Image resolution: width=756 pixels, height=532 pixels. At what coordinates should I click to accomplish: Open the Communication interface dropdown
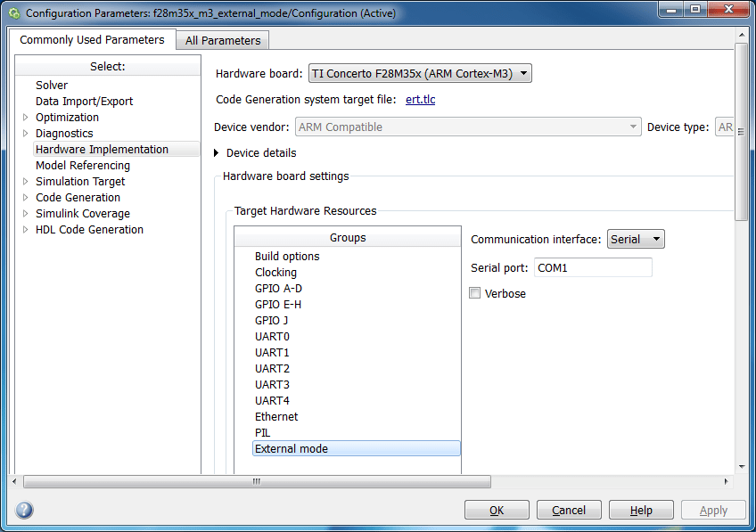coord(636,239)
